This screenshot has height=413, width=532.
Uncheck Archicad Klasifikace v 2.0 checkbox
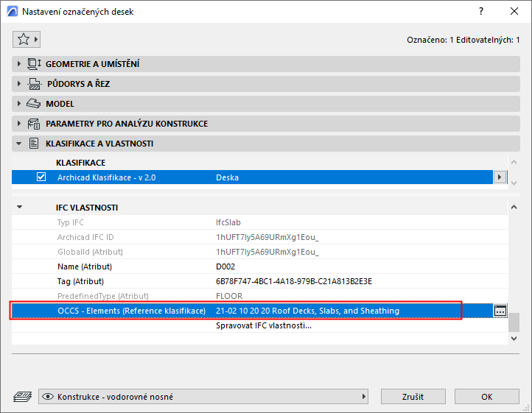[41, 177]
